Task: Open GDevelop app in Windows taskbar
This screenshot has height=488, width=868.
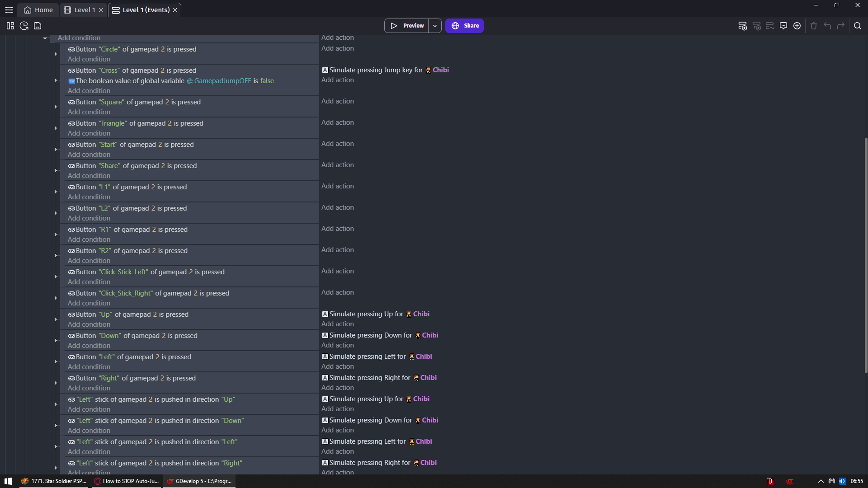Action: coord(199,481)
